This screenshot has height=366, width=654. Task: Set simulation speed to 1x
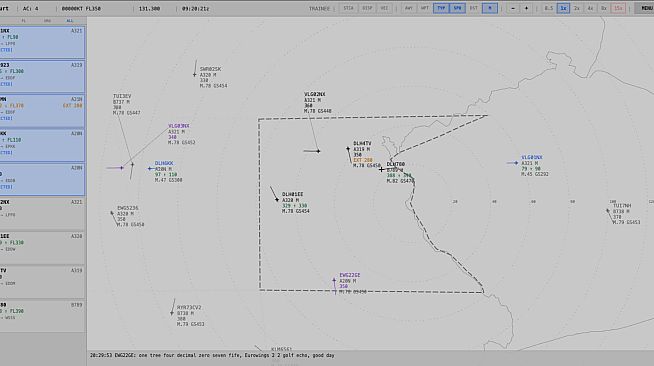click(563, 8)
